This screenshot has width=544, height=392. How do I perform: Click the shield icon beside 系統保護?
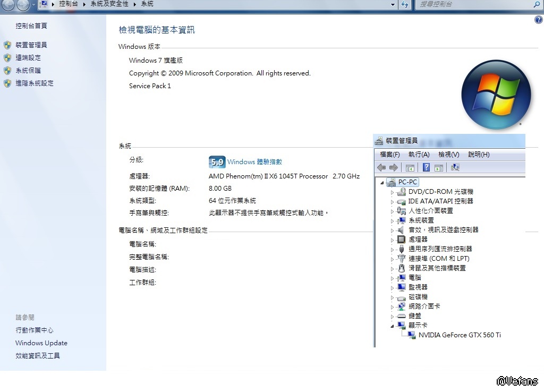pos(7,71)
